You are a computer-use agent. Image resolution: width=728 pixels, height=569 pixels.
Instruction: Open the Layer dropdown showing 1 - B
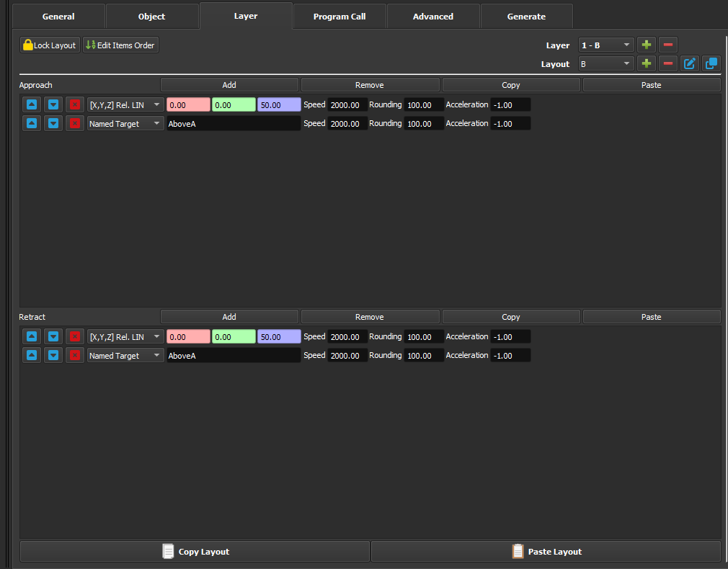(606, 45)
